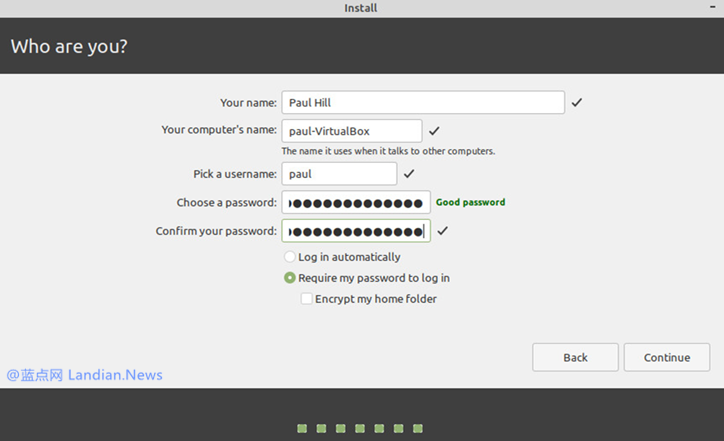Click the Install window title bar
This screenshot has width=724, height=441.
361,8
